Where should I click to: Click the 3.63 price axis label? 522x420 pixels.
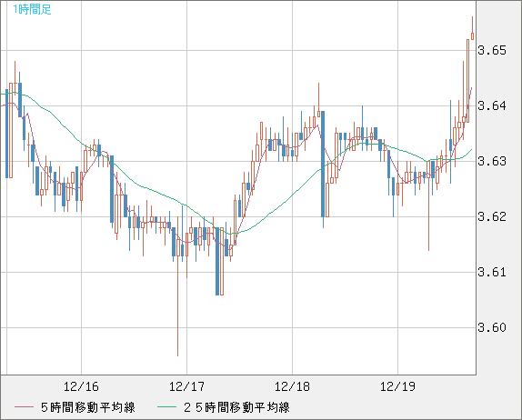coord(492,162)
